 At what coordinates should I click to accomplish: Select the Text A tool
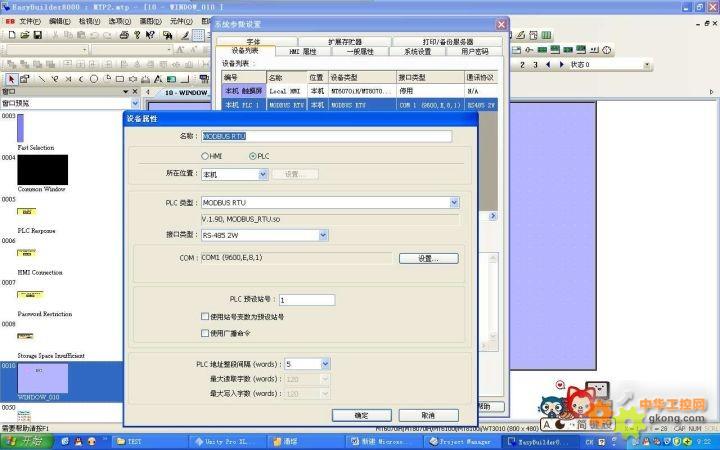point(158,79)
